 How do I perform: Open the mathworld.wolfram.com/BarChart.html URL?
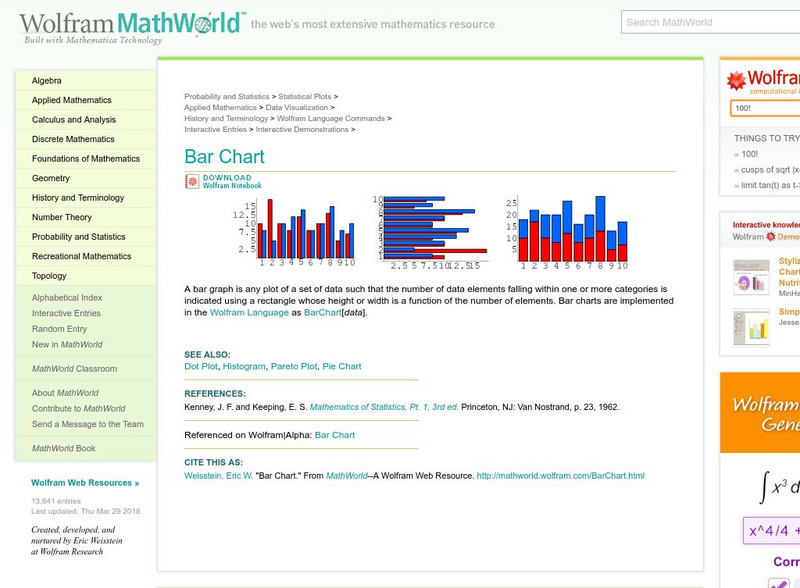(x=560, y=476)
